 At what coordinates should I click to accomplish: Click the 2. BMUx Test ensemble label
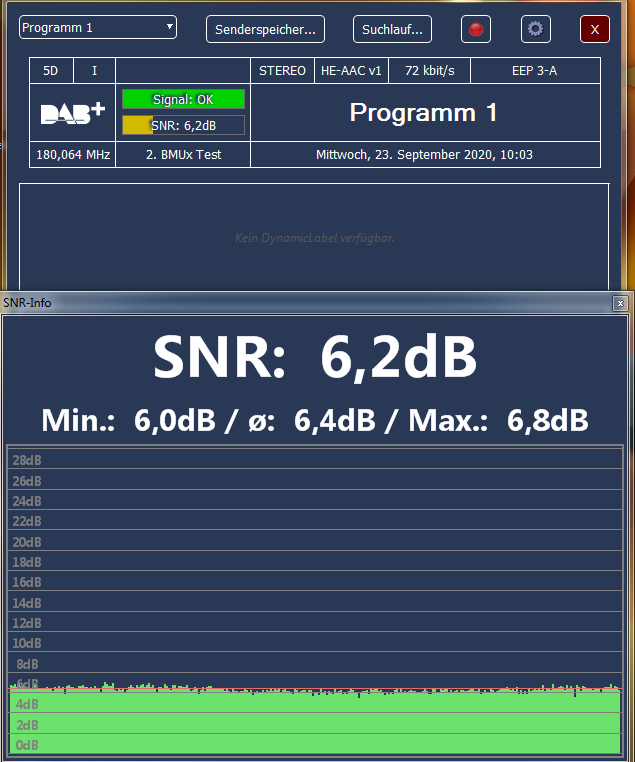[183, 155]
